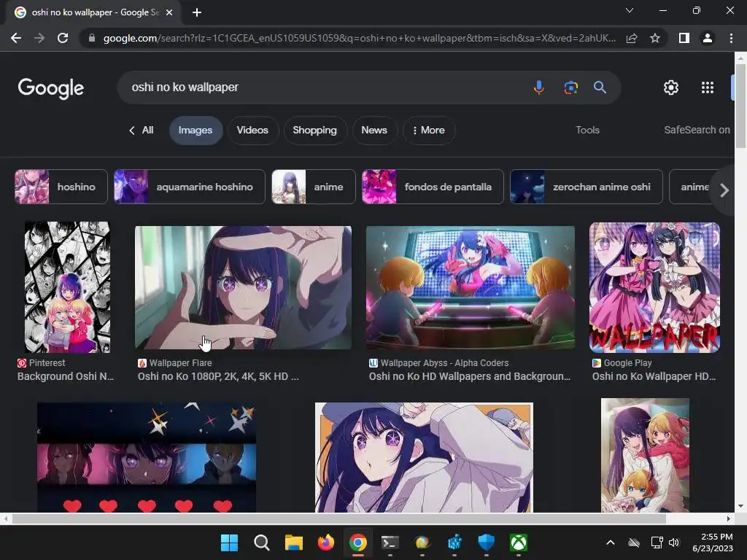Open Oshi no Ko HD Wallpapers and Backgroun... link
The width and height of the screenshot is (747, 560).
pos(470,377)
